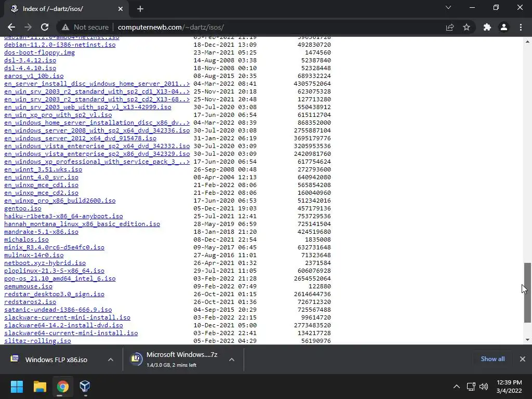Image resolution: width=532 pixels, height=399 pixels.
Task: Share this page via share icon
Action: coord(450,27)
